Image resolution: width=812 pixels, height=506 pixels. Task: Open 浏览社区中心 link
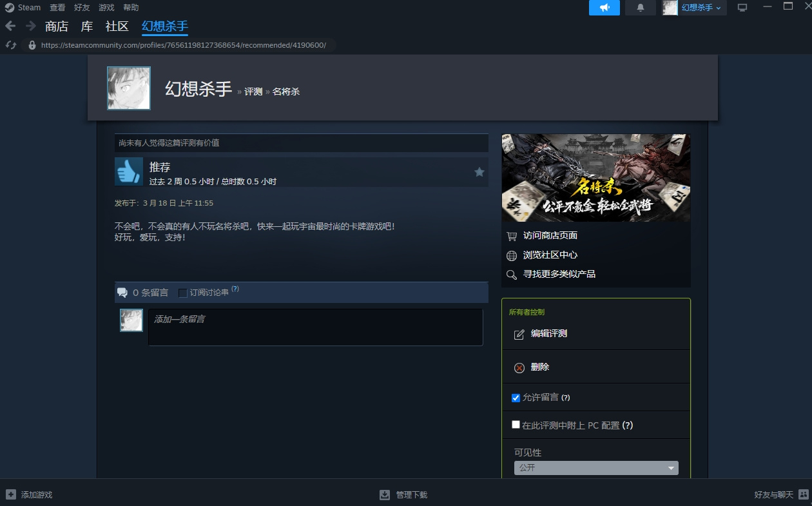[x=550, y=255]
